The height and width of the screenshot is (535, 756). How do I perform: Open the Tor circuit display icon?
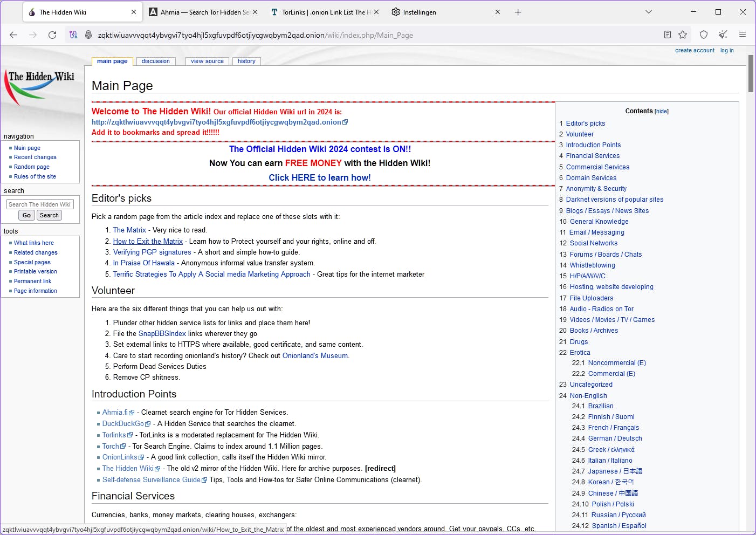click(73, 35)
